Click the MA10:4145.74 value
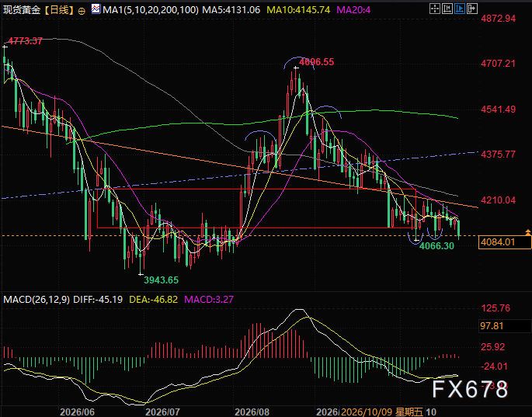The height and width of the screenshot is (417, 532). (298, 10)
